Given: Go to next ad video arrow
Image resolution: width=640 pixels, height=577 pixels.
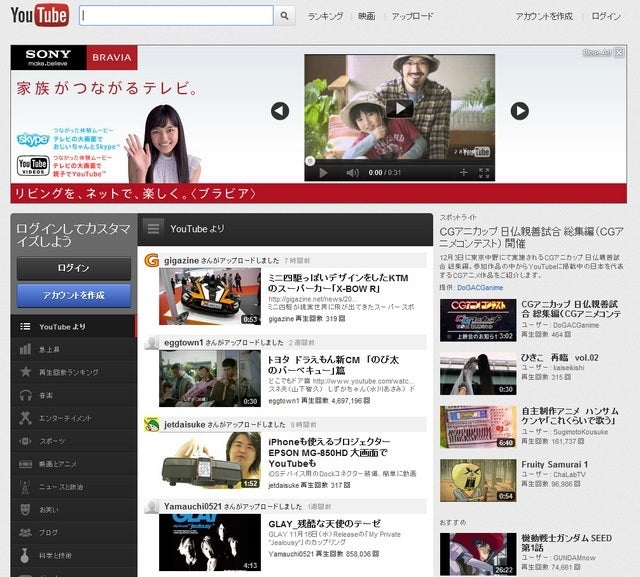Looking at the screenshot, I should click(520, 111).
